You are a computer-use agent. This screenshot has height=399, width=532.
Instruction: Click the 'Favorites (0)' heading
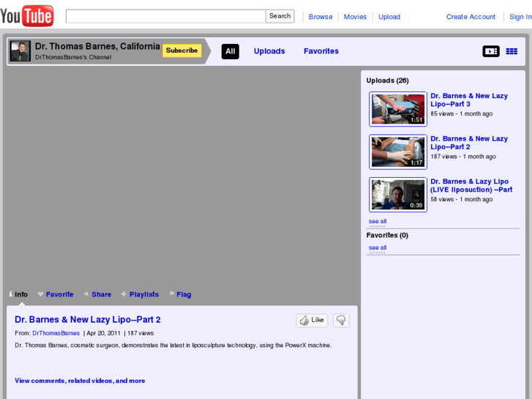[x=387, y=235]
